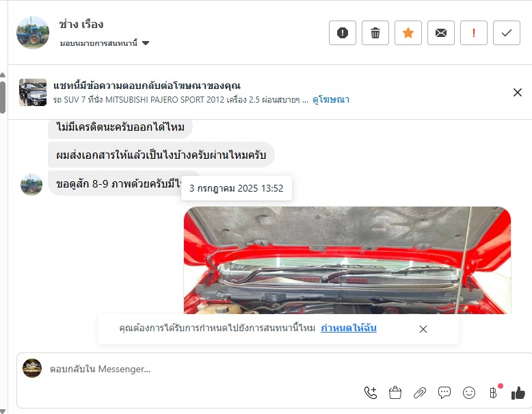Open the saved replies bubble icon
532x414 pixels.
point(444,393)
